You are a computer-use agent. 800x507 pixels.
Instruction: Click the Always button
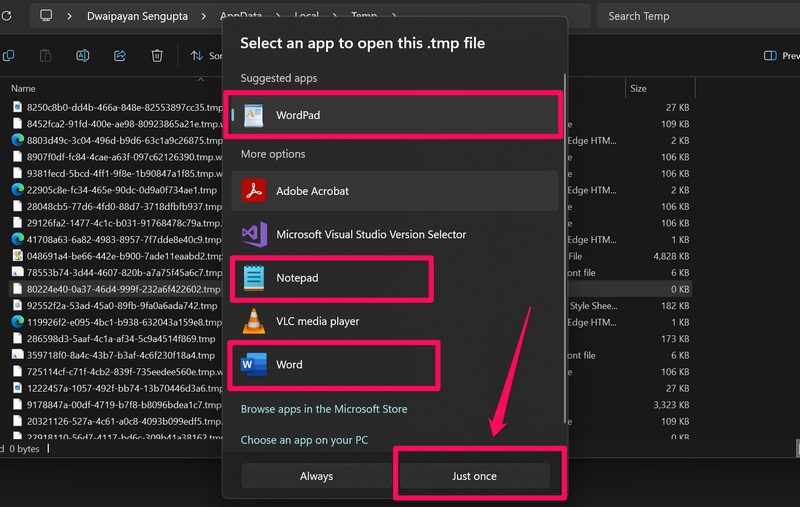coord(316,476)
